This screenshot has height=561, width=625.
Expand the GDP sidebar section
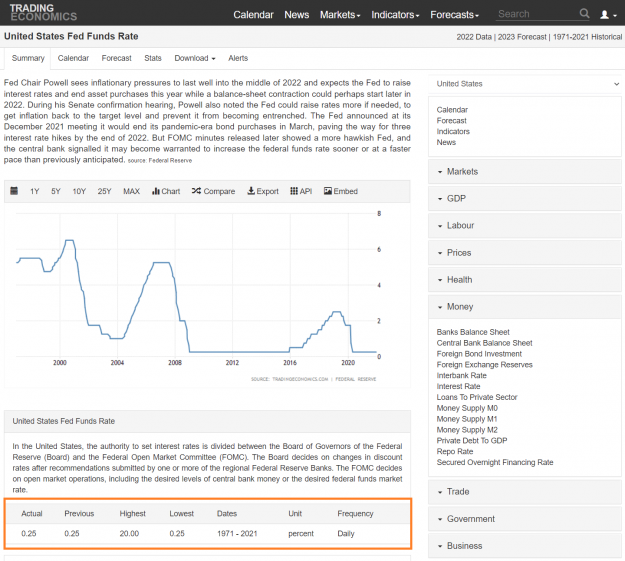pyautogui.click(x=525, y=199)
